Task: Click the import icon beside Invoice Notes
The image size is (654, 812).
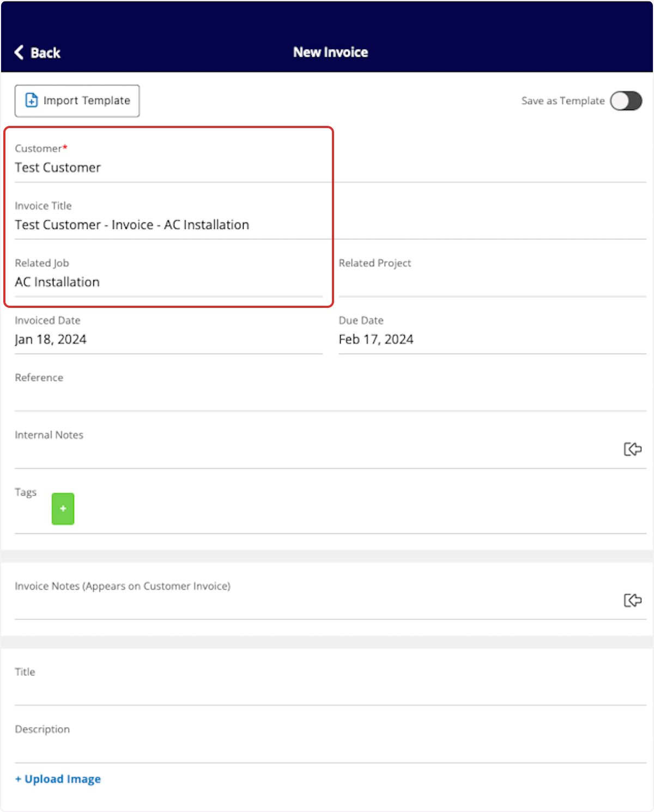Action: click(x=632, y=600)
